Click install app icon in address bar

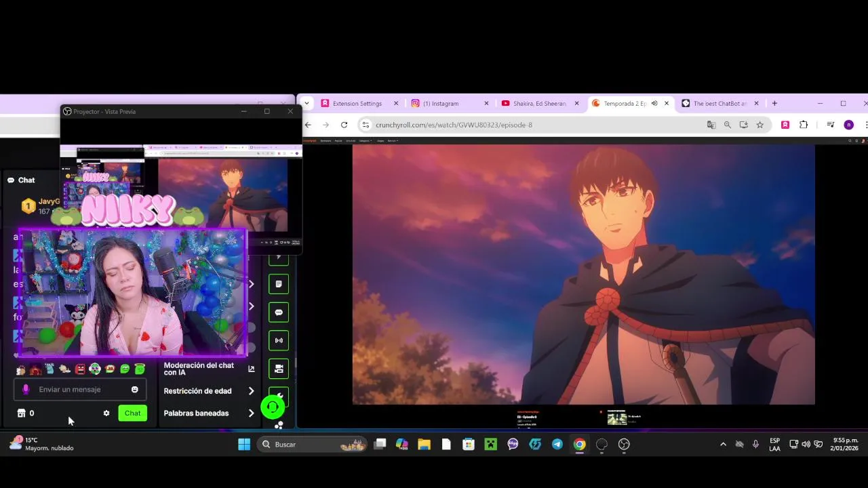tap(744, 125)
